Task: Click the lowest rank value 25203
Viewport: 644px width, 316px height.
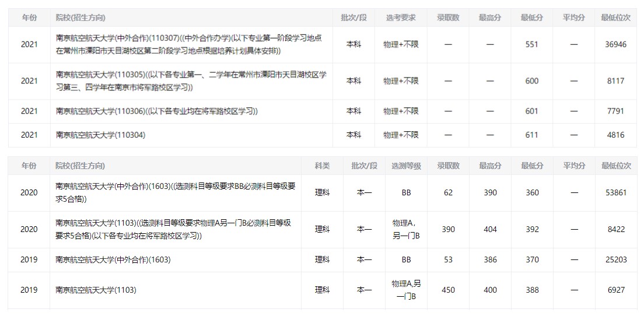Action: point(615,259)
